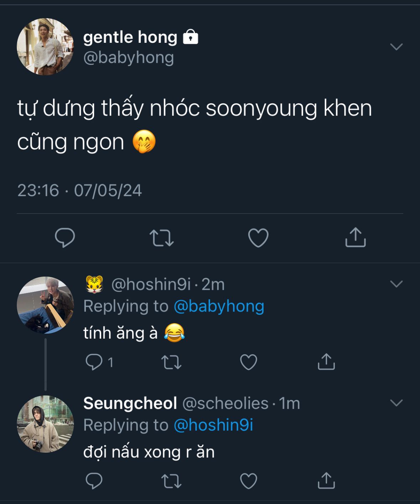The width and height of the screenshot is (420, 504).
Task: Reply to gentle hong's main tweet
Action: (65, 238)
